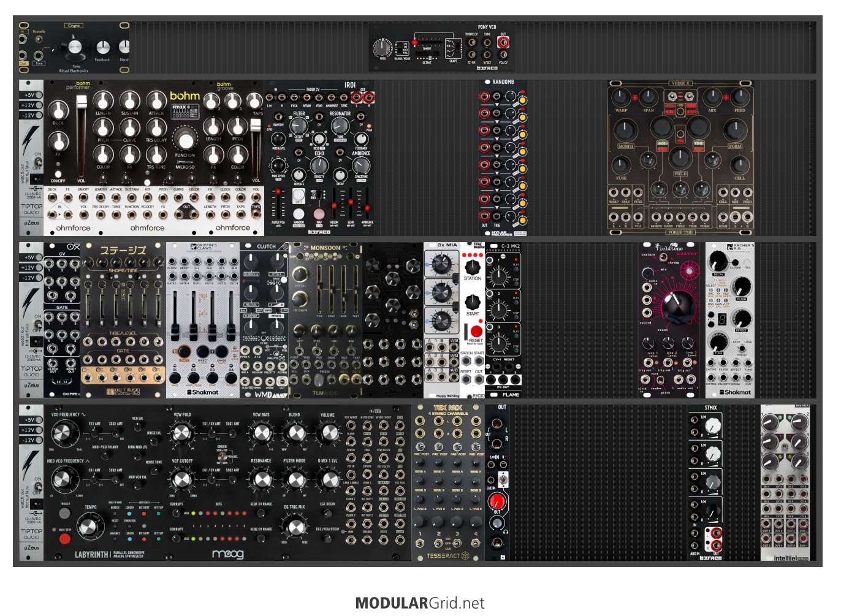The width and height of the screenshot is (841, 616).
Task: Click the VHIKK X FIELD knob
Action: click(x=680, y=158)
